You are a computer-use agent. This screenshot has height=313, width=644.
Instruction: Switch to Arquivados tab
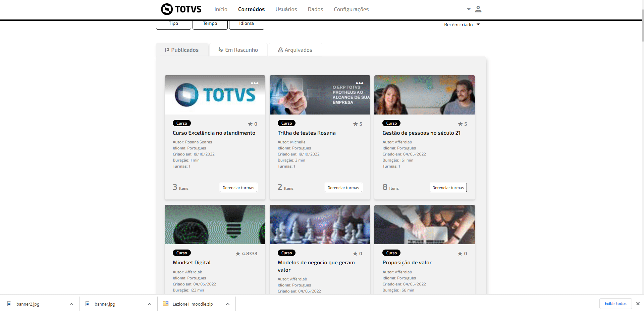[x=295, y=50]
